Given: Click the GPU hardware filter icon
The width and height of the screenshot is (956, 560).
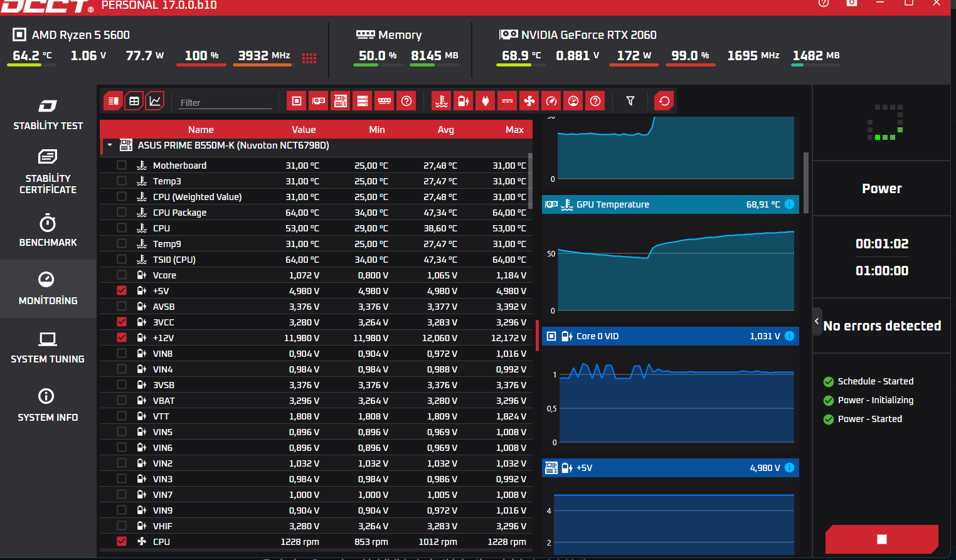Looking at the screenshot, I should (x=319, y=101).
